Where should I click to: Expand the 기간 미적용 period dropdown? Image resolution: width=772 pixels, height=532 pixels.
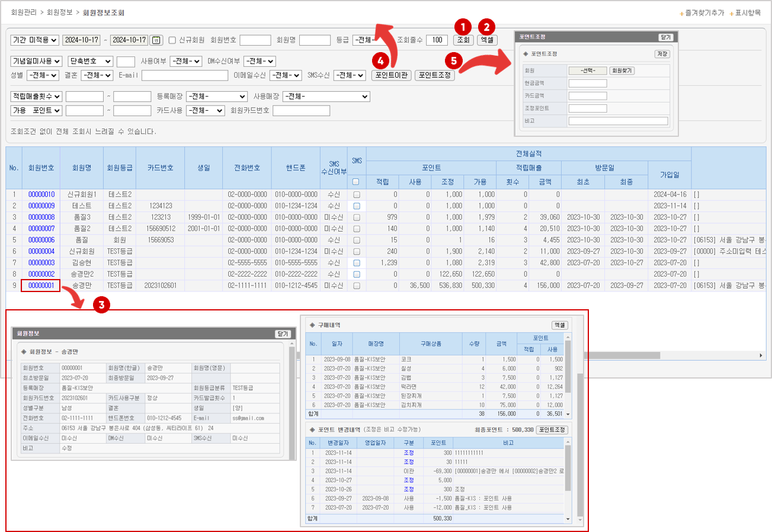click(35, 40)
